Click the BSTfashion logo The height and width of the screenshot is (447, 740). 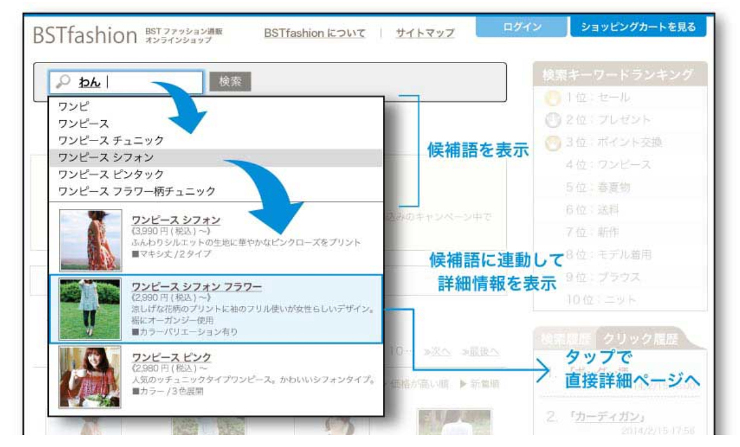(x=84, y=34)
